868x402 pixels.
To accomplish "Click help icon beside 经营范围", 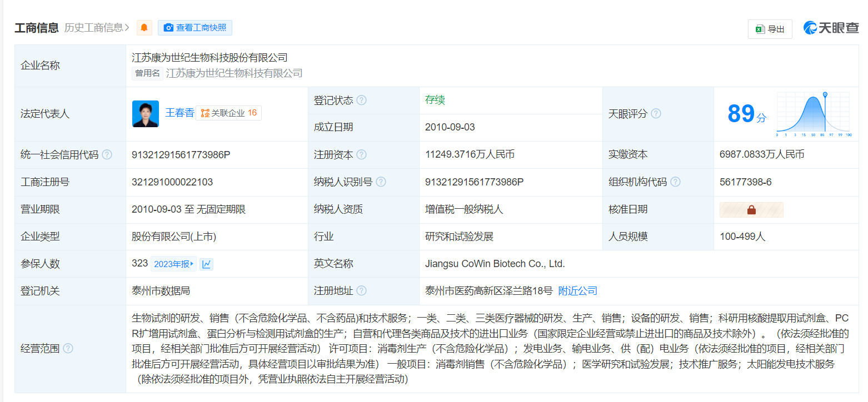I will (x=68, y=349).
